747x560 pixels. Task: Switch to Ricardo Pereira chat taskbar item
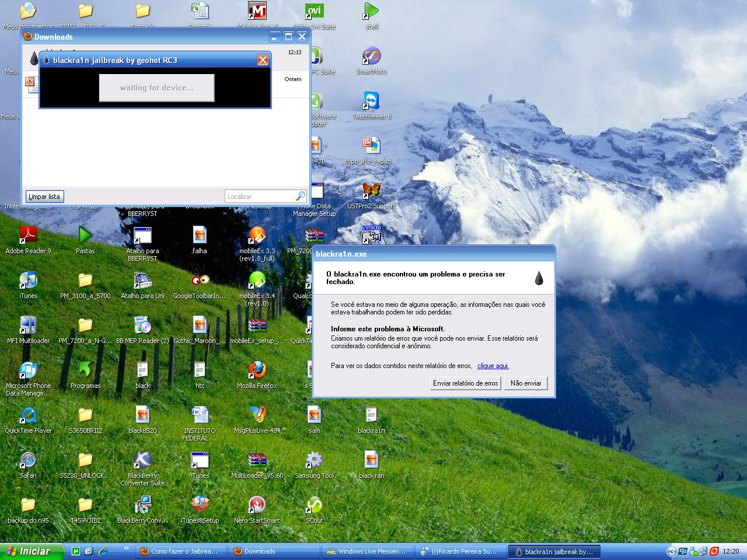461,551
